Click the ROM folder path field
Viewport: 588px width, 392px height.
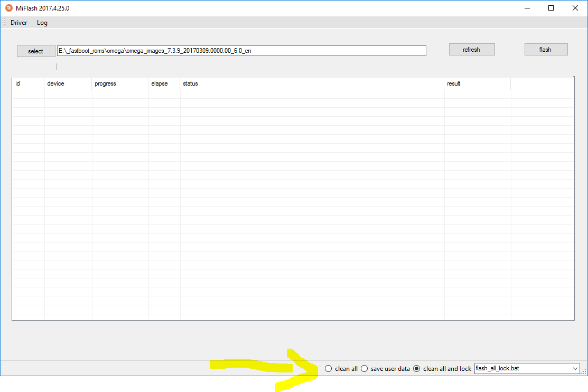point(241,51)
